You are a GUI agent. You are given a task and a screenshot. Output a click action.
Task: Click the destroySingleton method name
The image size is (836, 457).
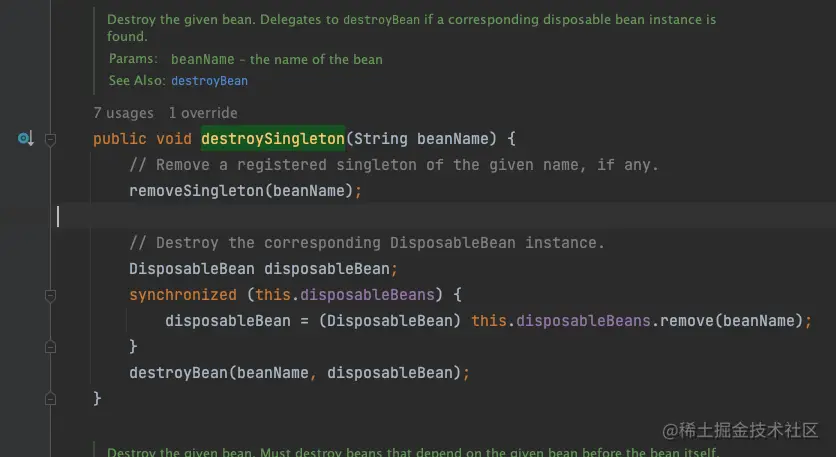click(x=272, y=139)
